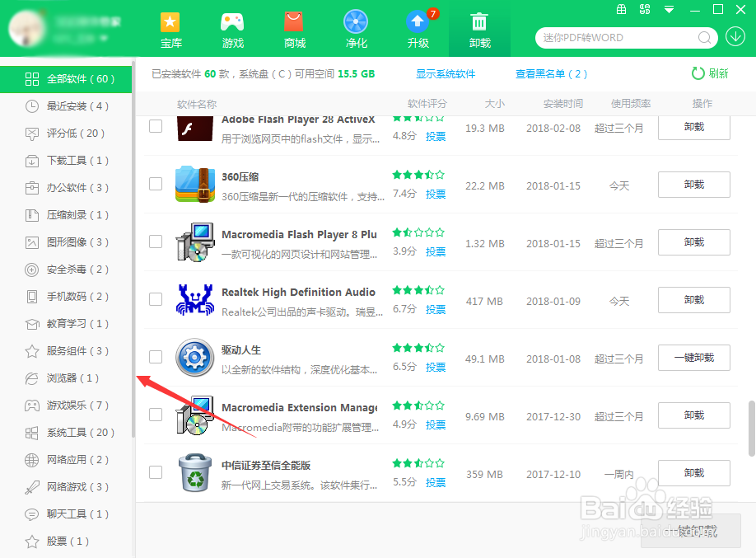Viewport: 756px width, 558px height.
Task: Click the lock icon in the title bar
Action: click(621, 9)
